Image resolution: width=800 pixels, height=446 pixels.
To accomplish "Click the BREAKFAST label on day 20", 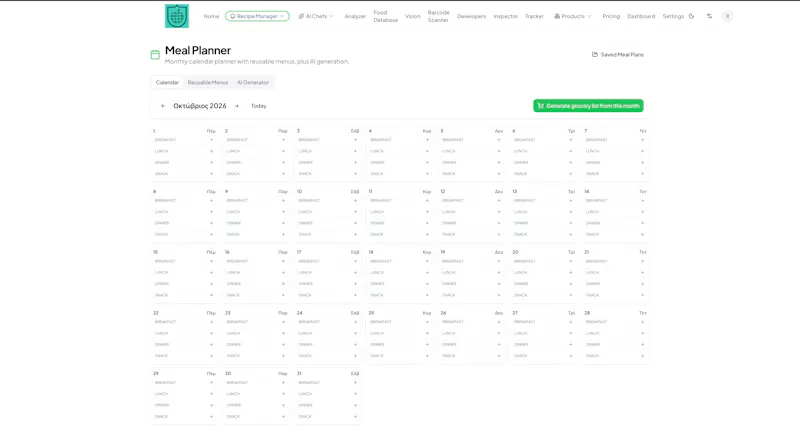I will click(525, 261).
